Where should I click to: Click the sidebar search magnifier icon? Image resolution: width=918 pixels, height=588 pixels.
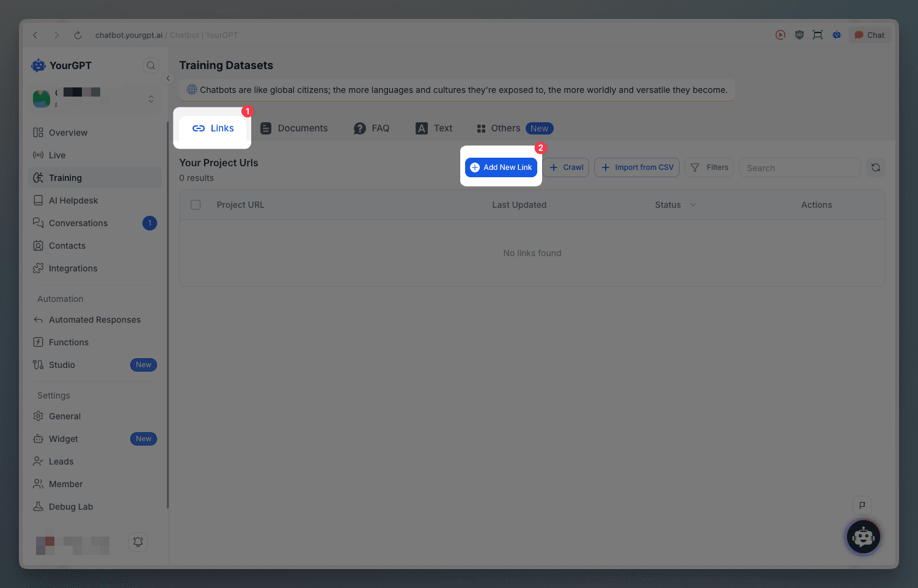point(151,65)
